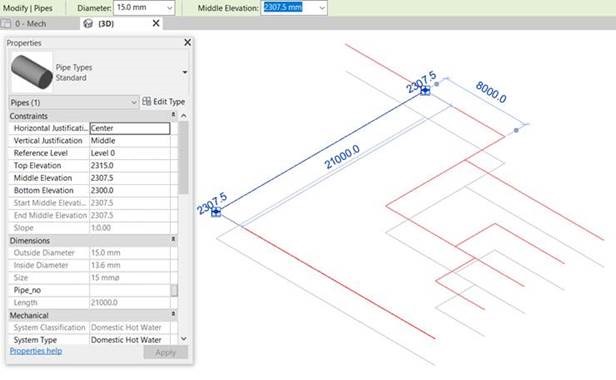Click the 8000.0 dimension text
The width and height of the screenshot is (616, 380).
491,92
